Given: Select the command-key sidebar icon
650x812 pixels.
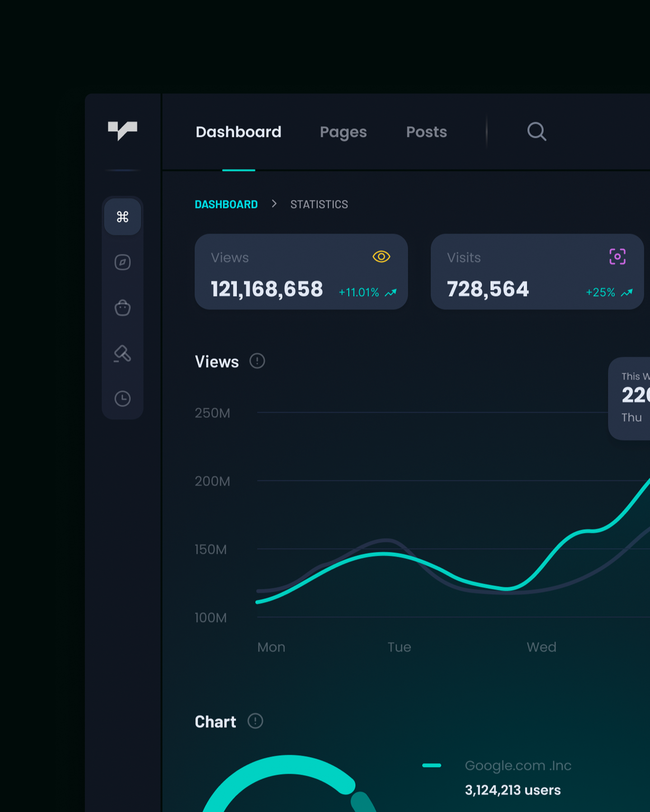Looking at the screenshot, I should [122, 217].
